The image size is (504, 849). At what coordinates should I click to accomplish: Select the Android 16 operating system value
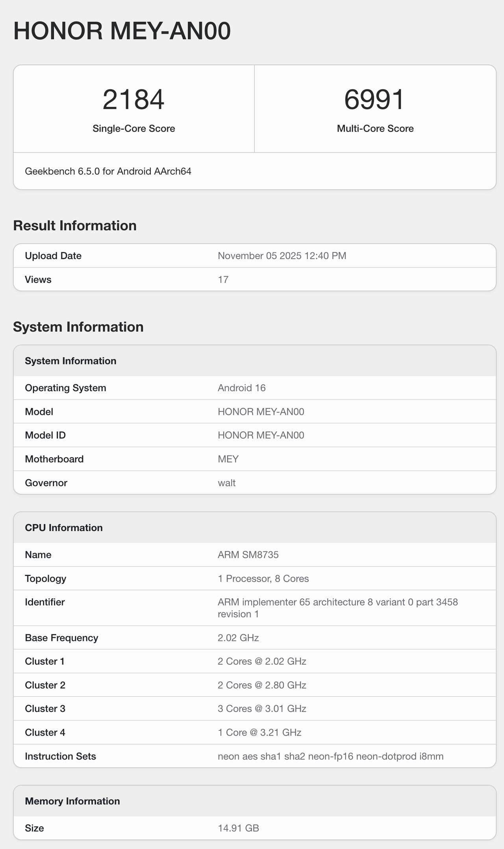coord(241,388)
